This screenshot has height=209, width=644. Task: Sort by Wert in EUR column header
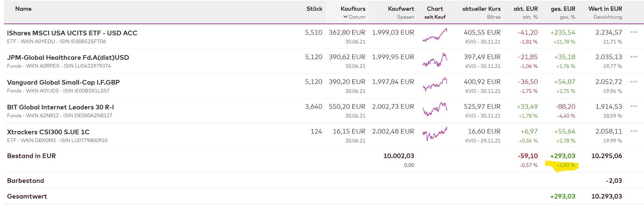pyautogui.click(x=605, y=9)
